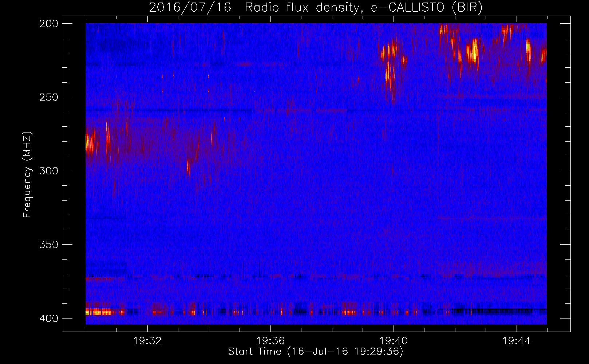
Task: Click the 250 frequency tick label
Action: pos(49,97)
